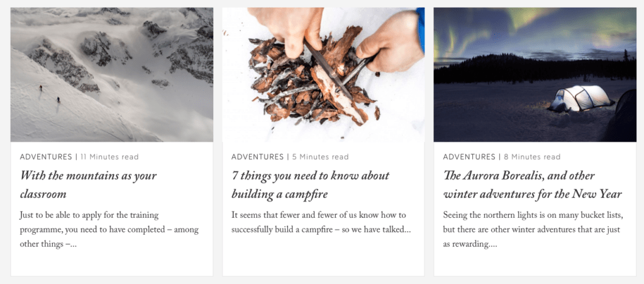644x284 pixels.
Task: Open 'The Aurora Borealis' article headline
Action: tap(533, 185)
